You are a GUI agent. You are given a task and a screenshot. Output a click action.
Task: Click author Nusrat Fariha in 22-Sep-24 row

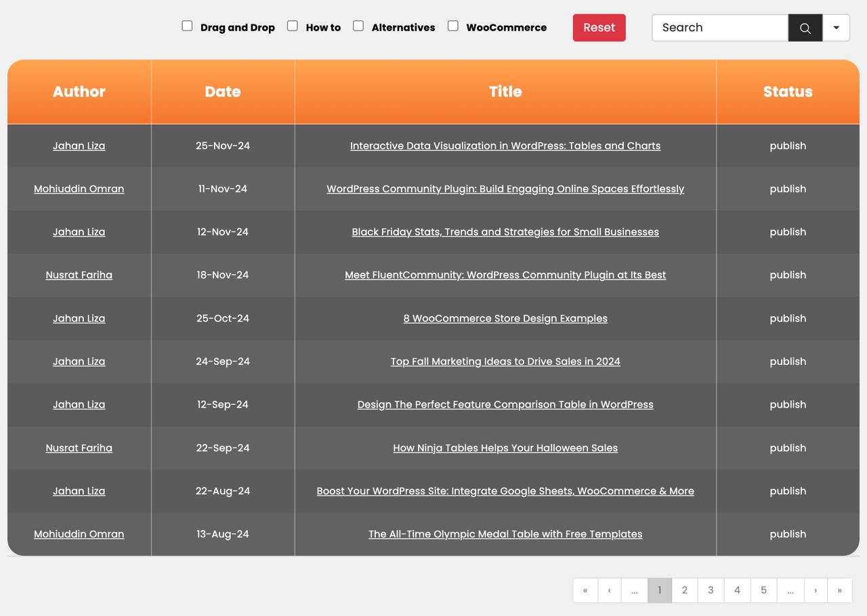79,447
